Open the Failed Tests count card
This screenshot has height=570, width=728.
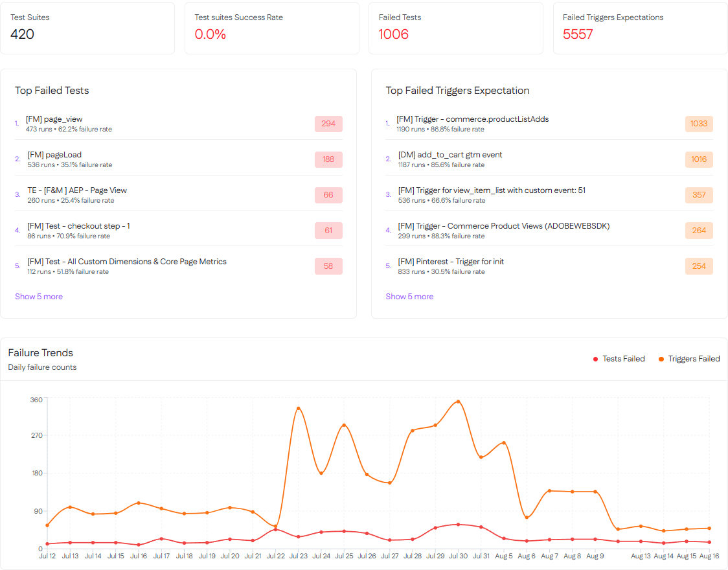455,28
